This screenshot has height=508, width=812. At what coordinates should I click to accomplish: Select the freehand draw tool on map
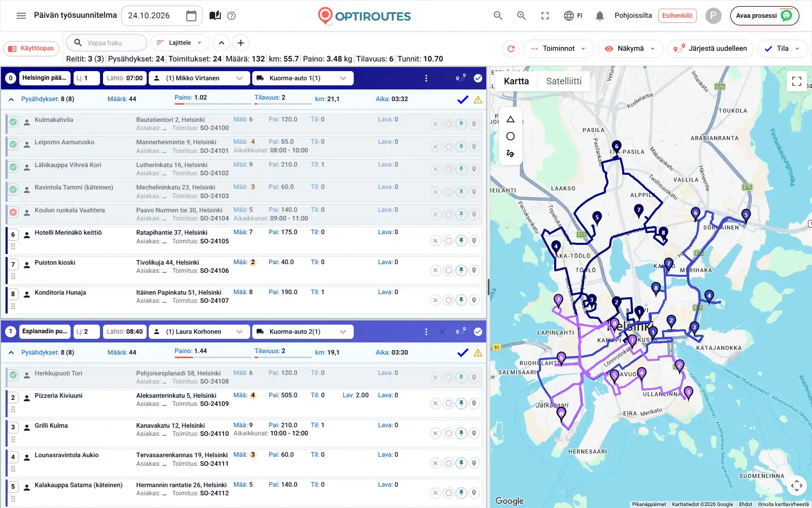[x=511, y=153]
